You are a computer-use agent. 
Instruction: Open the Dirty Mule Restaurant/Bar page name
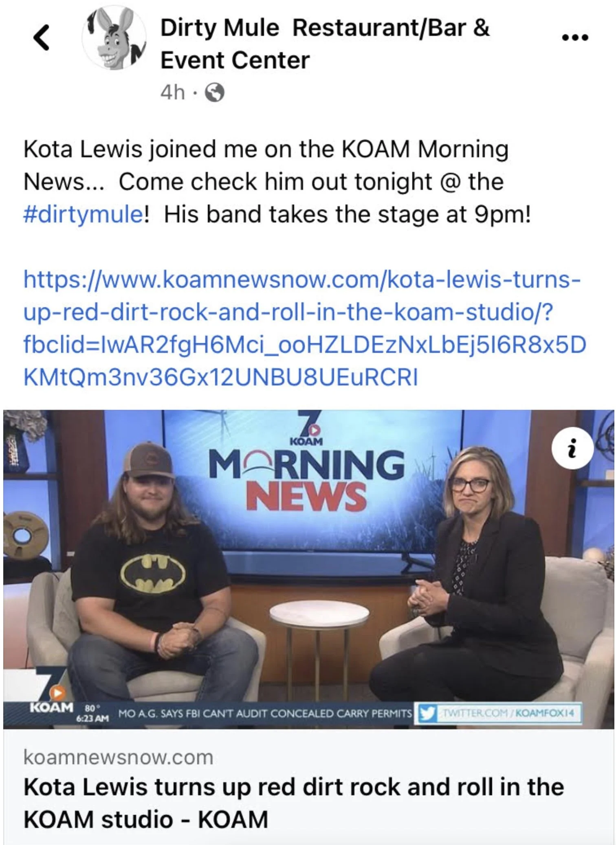pyautogui.click(x=325, y=44)
